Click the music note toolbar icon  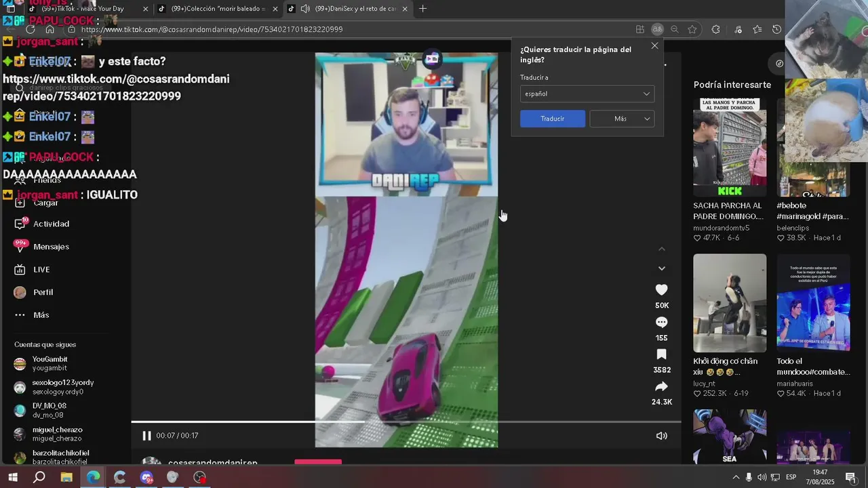point(738,29)
